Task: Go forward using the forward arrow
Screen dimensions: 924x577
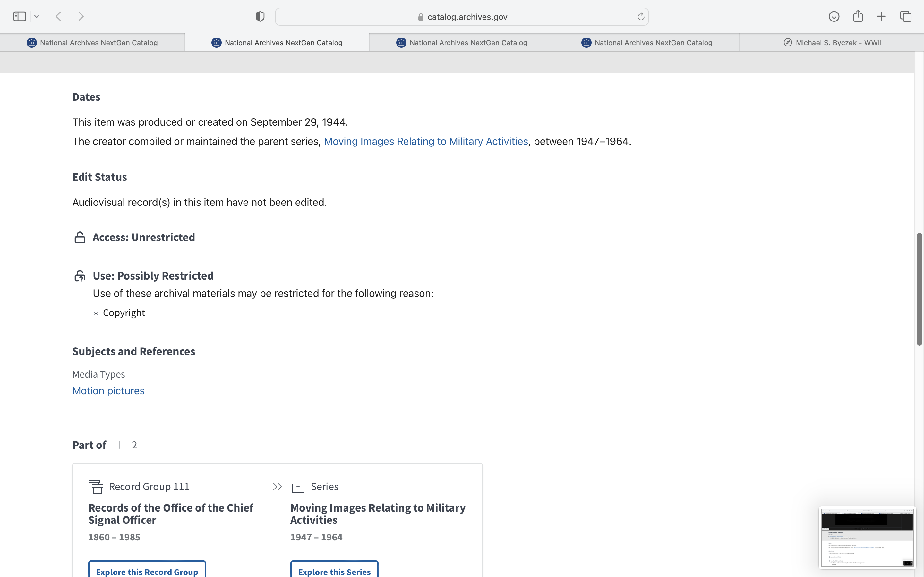Action: [81, 16]
